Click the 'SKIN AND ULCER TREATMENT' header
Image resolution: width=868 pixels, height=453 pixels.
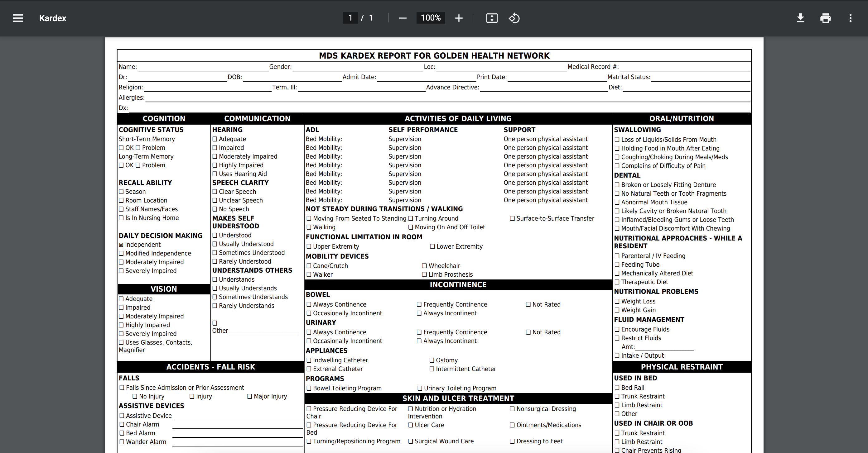(x=458, y=398)
